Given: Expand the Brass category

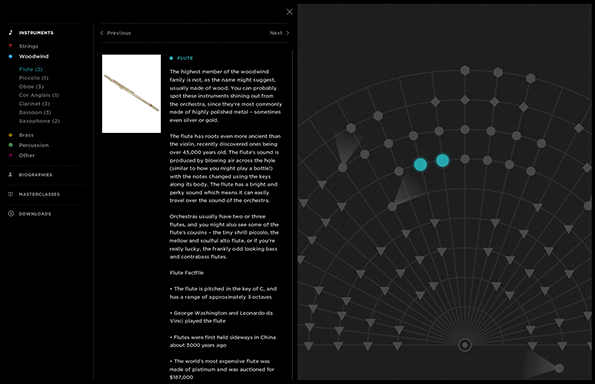Looking at the screenshot, I should [x=26, y=135].
